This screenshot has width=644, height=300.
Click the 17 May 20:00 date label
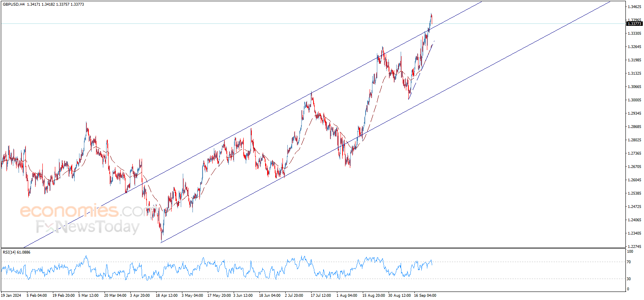(219, 296)
